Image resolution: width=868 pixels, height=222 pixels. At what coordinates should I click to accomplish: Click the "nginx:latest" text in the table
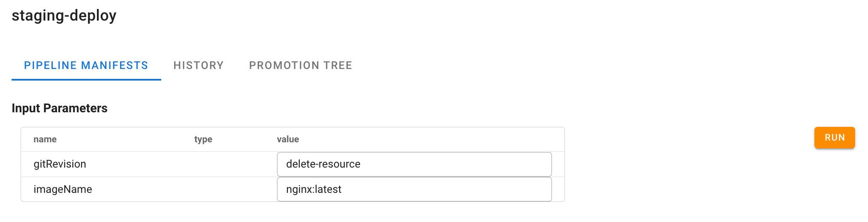313,189
